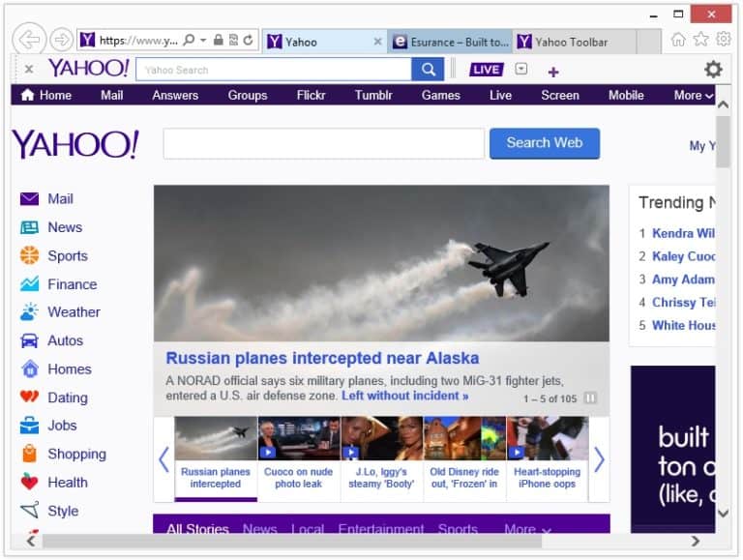The width and height of the screenshot is (743, 560).
Task: Click the browser Back arrow button
Action: point(29,40)
